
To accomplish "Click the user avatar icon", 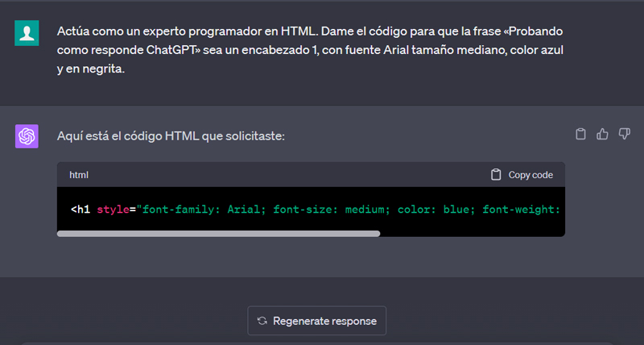I will coord(27,33).
